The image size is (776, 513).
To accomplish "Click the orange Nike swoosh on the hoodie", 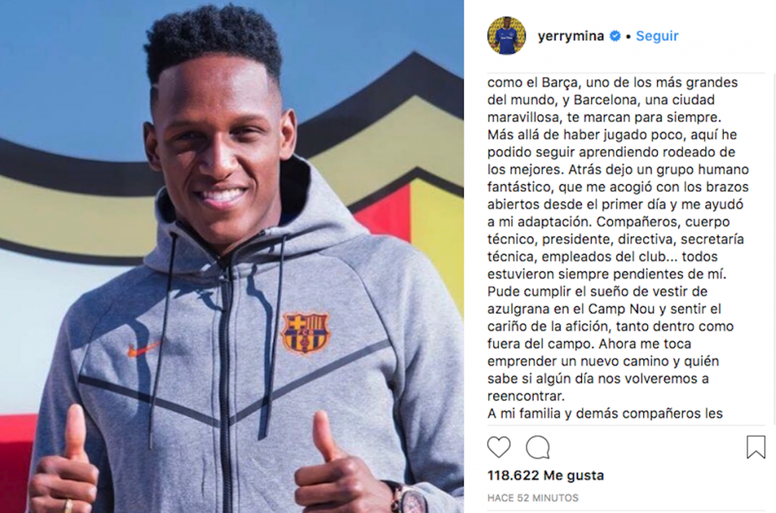I will click(x=144, y=349).
